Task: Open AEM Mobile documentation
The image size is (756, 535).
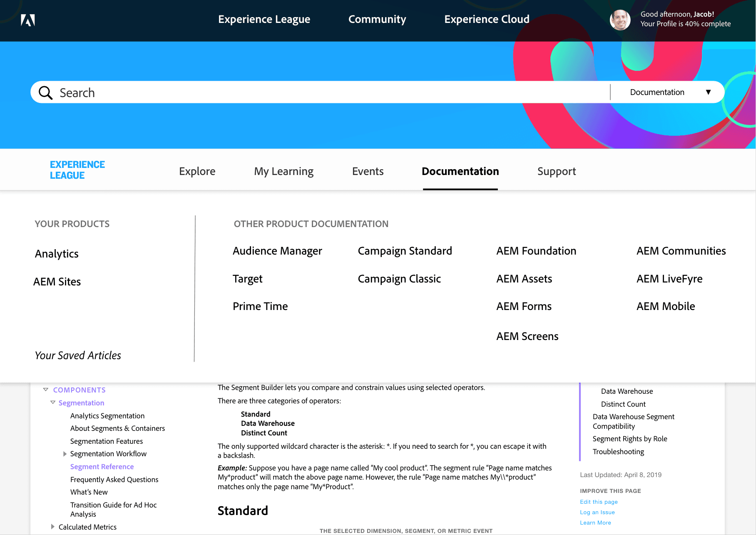Action: coord(666,306)
